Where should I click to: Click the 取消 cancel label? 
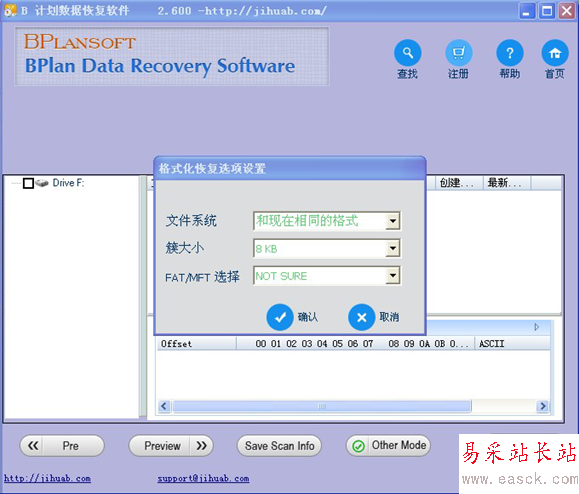point(389,317)
